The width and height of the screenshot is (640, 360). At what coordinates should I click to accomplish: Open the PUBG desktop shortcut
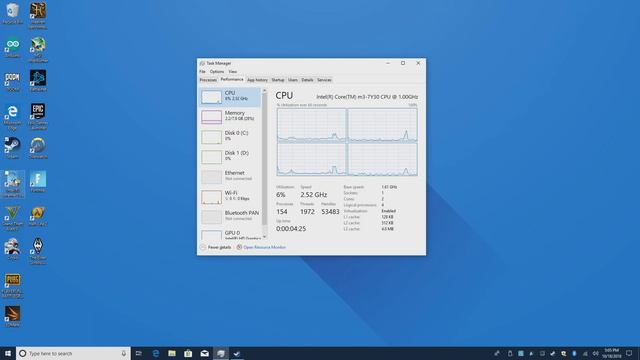[x=12, y=285]
